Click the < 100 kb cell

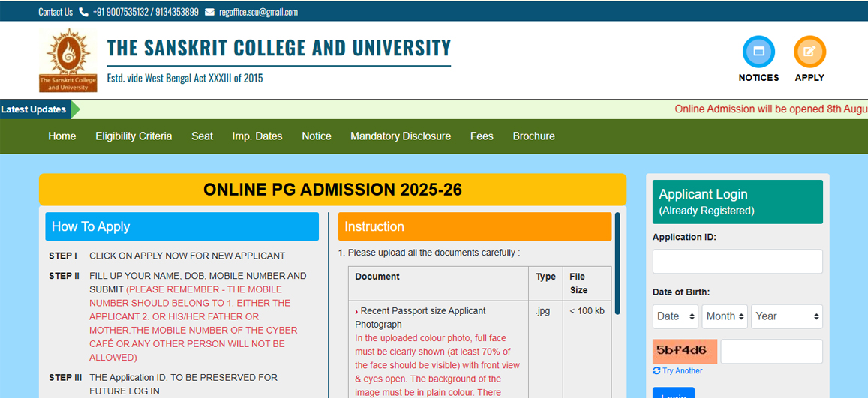pyautogui.click(x=587, y=310)
